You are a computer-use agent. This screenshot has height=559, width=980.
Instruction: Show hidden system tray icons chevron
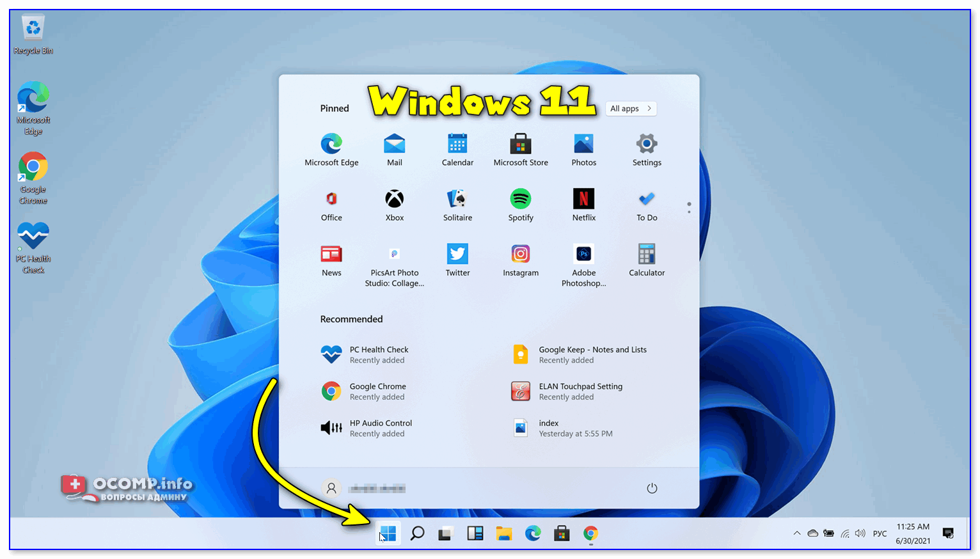click(x=796, y=533)
